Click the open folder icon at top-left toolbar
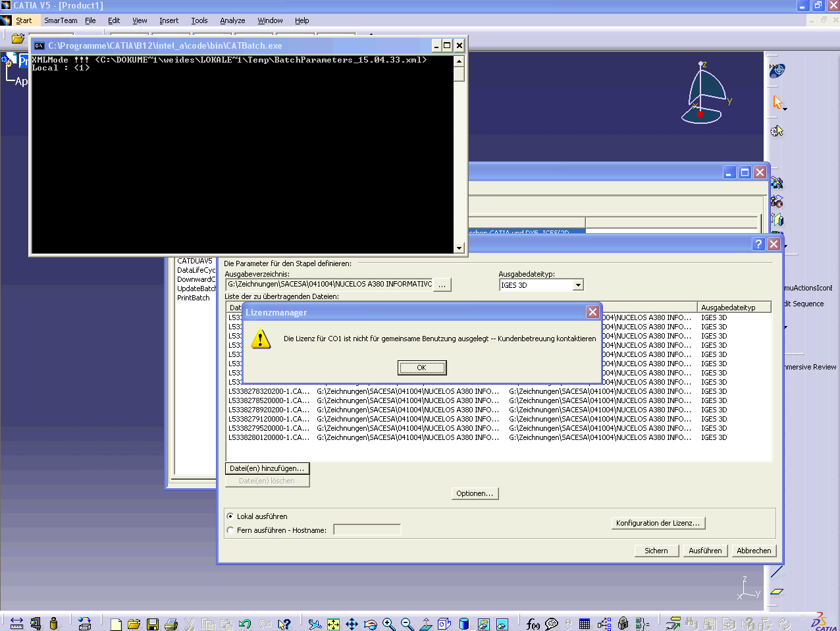The image size is (840, 631). tap(18, 38)
